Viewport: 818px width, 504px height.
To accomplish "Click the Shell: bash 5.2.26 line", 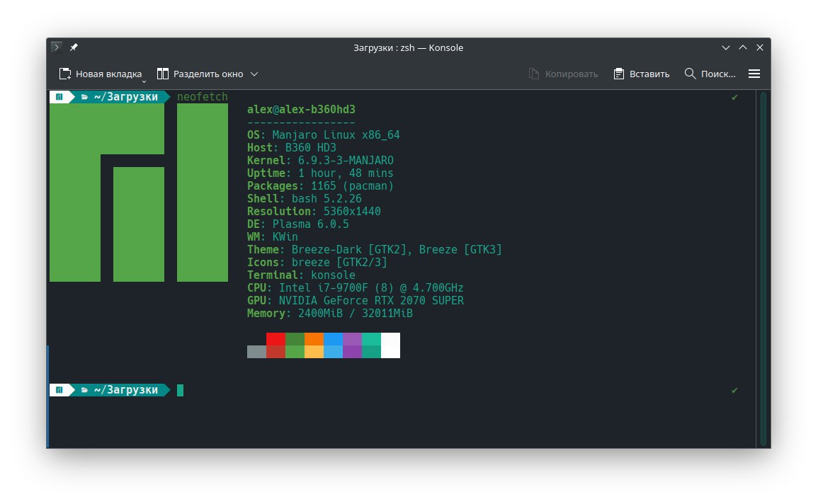I will click(x=304, y=199).
